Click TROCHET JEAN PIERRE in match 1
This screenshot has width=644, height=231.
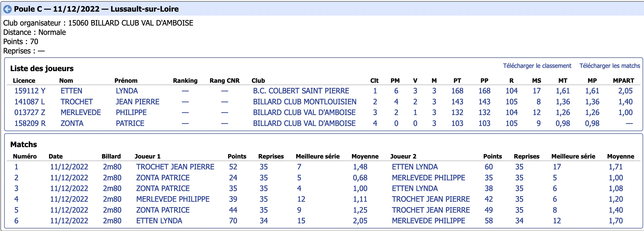click(175, 167)
